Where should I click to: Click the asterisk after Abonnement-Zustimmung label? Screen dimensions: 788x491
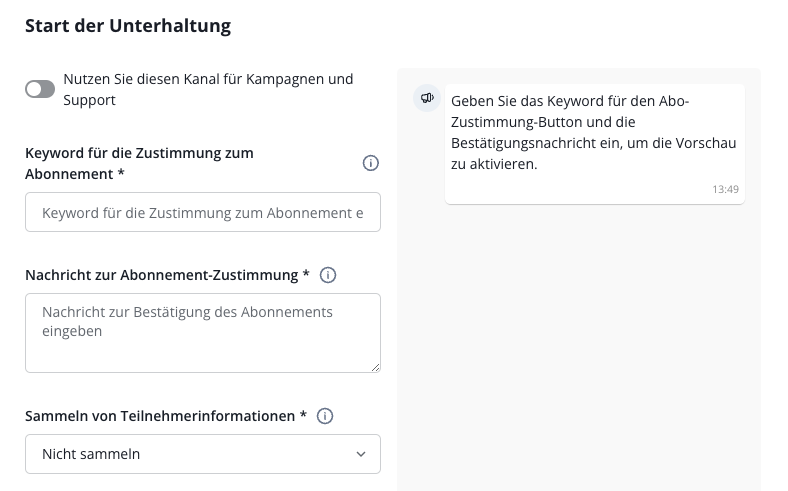coord(306,275)
